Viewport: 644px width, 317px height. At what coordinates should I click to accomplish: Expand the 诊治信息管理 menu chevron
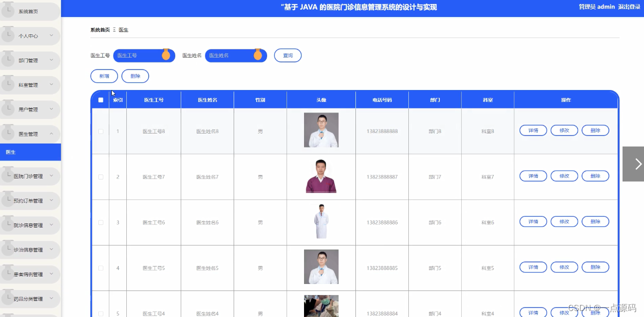coord(51,249)
